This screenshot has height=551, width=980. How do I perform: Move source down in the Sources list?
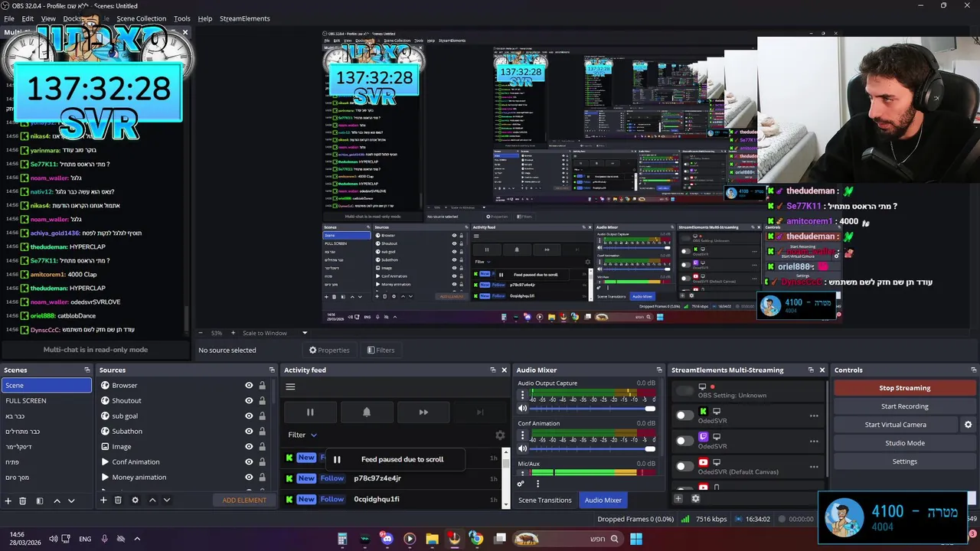coord(167,500)
